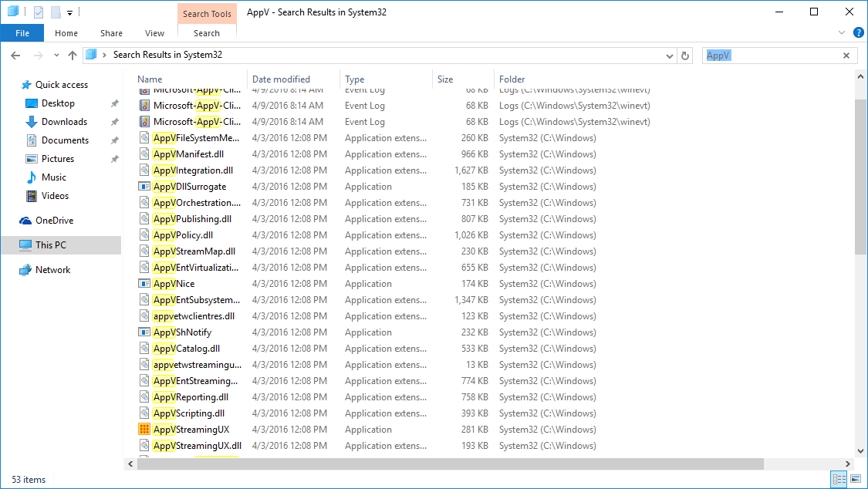868x489 pixels.
Task: Expand the ribbon with the chevron
Action: (842, 32)
